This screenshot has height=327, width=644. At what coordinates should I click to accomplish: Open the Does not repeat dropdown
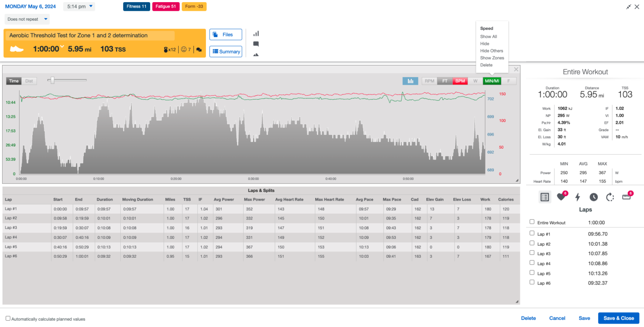(27, 19)
